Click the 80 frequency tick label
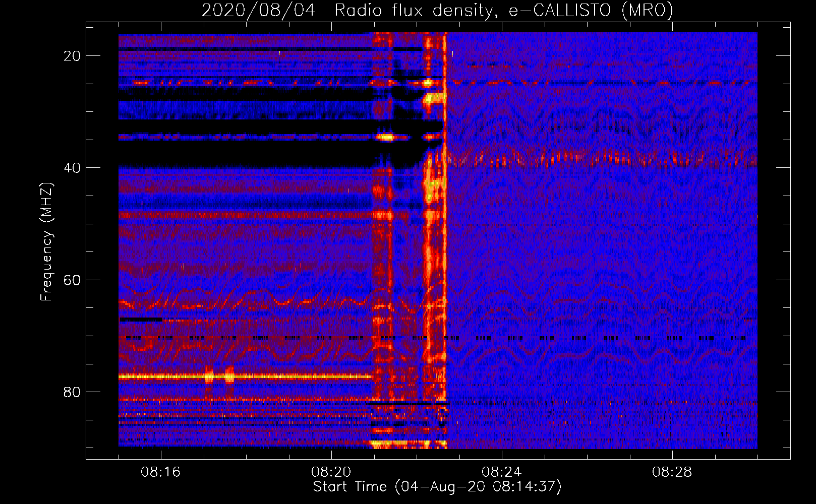 [x=73, y=392]
